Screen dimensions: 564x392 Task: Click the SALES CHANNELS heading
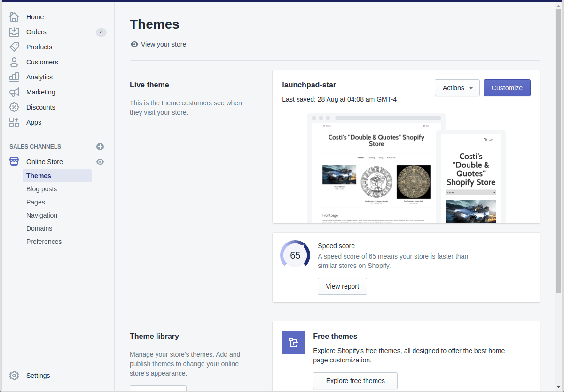pos(35,147)
